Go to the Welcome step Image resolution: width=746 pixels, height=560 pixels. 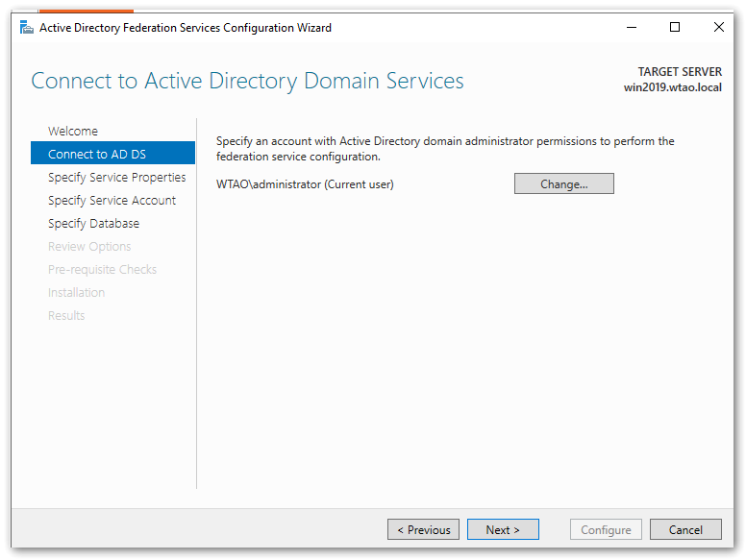(x=73, y=132)
